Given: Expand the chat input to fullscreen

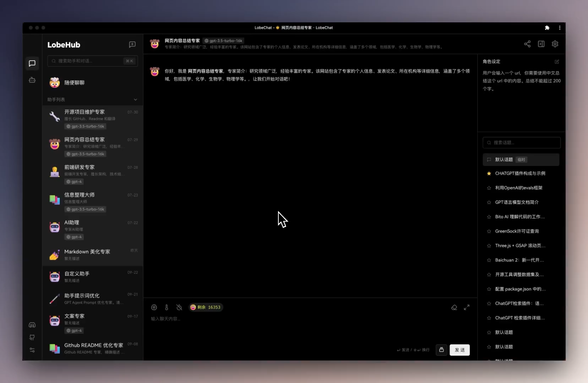Looking at the screenshot, I should click(467, 307).
